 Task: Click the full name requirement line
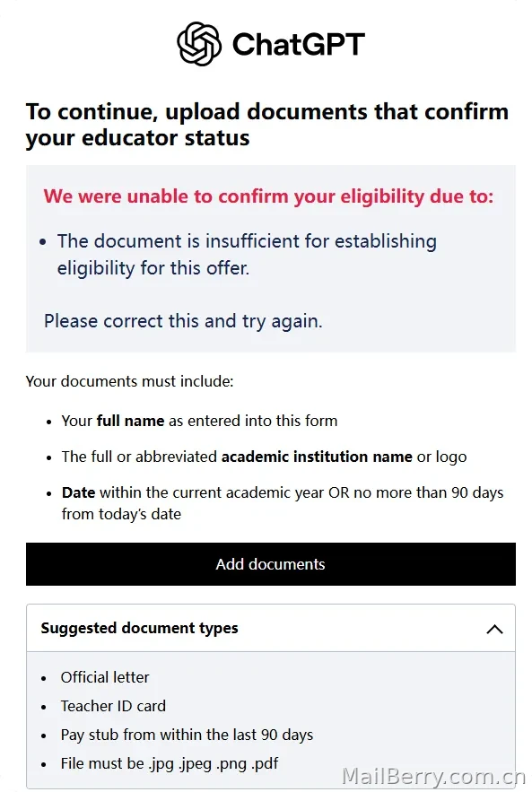tap(199, 421)
